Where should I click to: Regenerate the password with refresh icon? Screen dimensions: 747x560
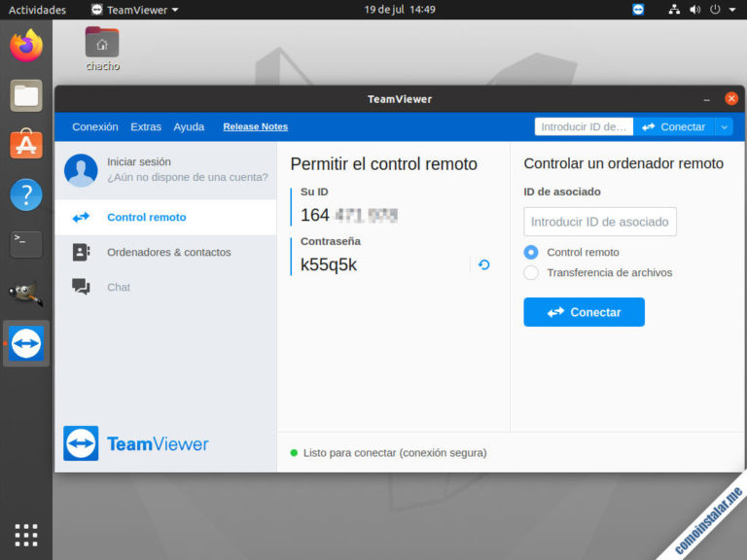(x=484, y=264)
